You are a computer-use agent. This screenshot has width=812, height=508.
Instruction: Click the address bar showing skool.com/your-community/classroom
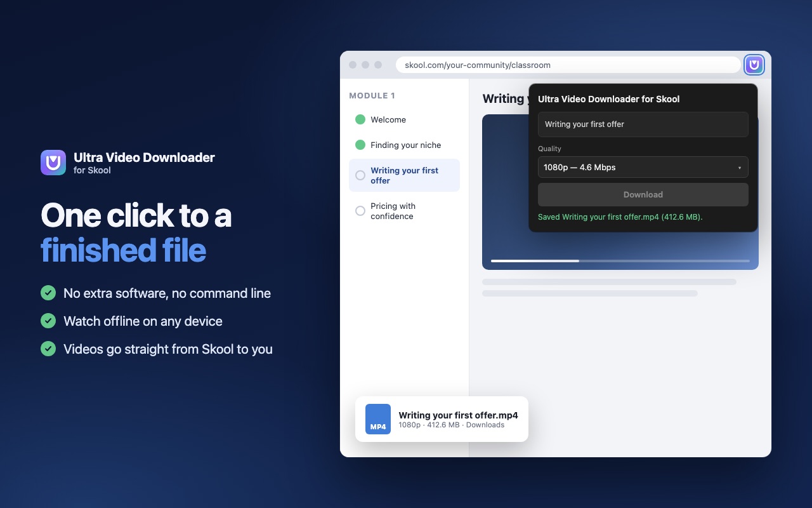coord(568,65)
